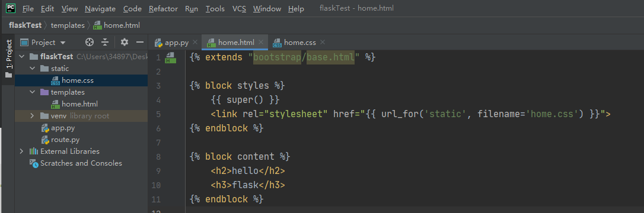This screenshot has width=644, height=213.
Task: Click the gutter HTML icon on line 1
Action: (x=170, y=58)
